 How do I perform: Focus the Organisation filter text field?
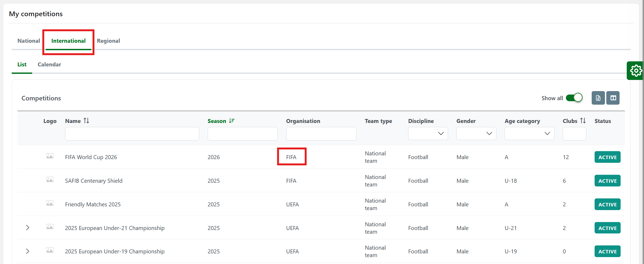click(321, 134)
